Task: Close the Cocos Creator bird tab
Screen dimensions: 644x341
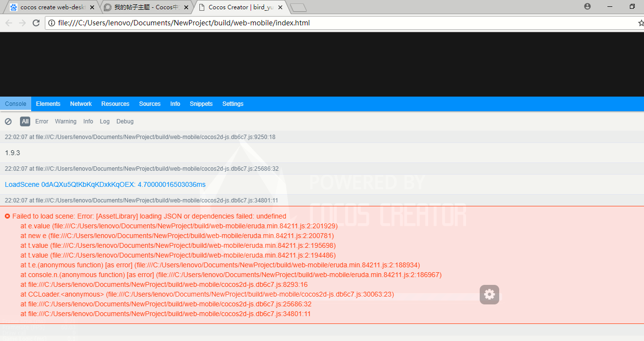Action: (x=280, y=7)
